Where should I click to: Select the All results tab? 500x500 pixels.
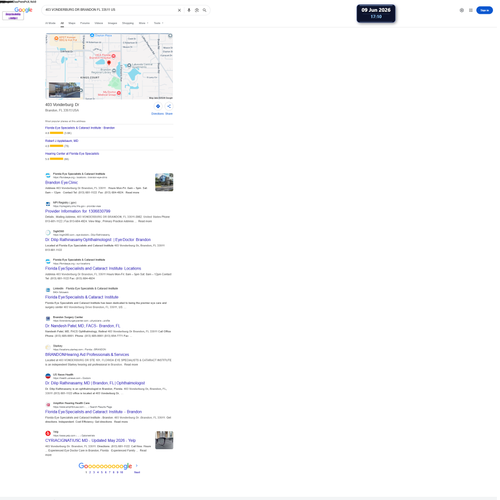62,23
